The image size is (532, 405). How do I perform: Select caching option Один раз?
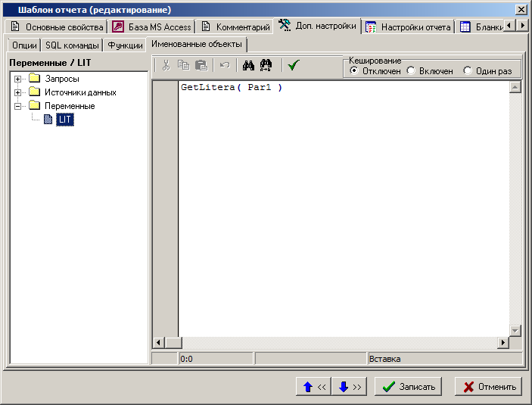point(468,70)
